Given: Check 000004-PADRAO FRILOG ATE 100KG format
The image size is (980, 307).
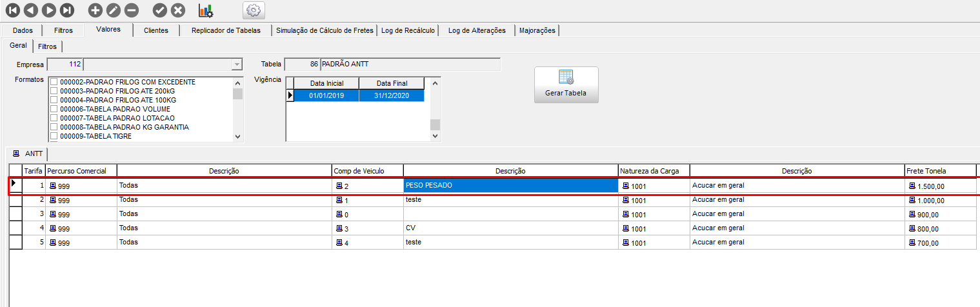Looking at the screenshot, I should [54, 100].
